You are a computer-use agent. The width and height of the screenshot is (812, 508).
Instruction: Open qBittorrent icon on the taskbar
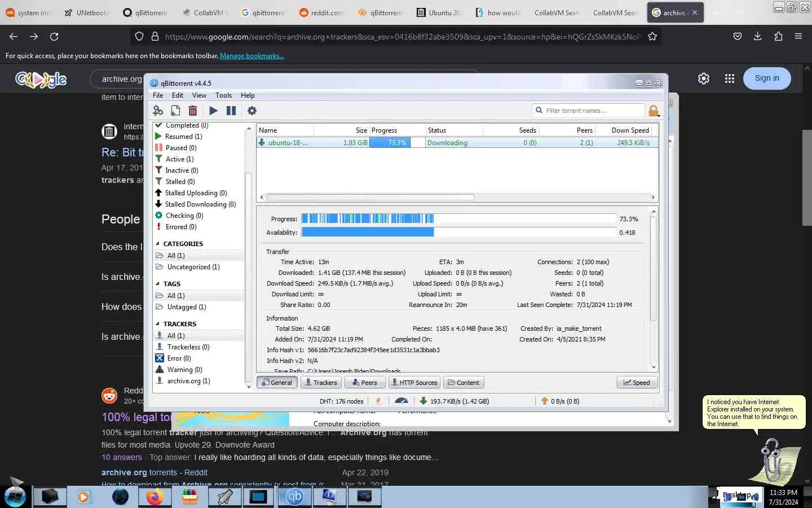(295, 497)
